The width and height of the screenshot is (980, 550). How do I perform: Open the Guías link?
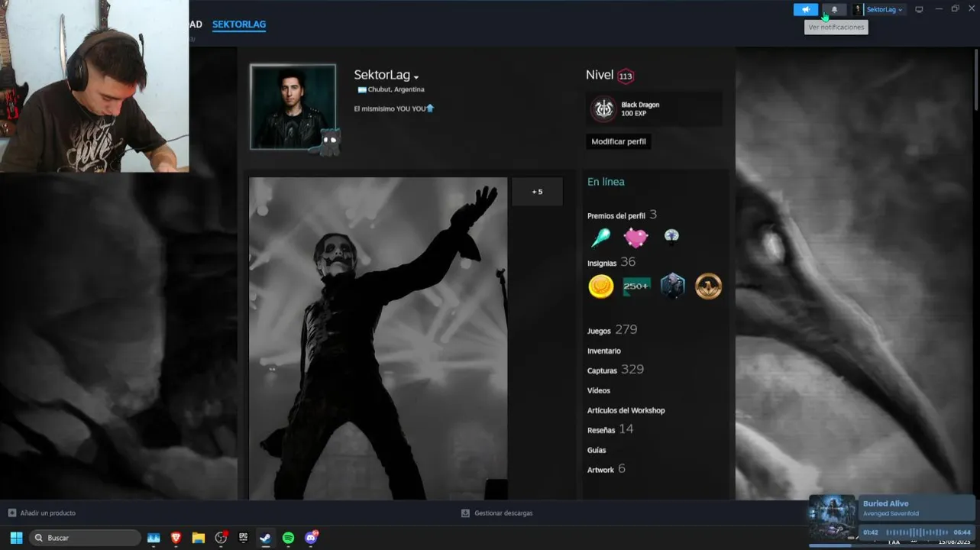click(597, 450)
